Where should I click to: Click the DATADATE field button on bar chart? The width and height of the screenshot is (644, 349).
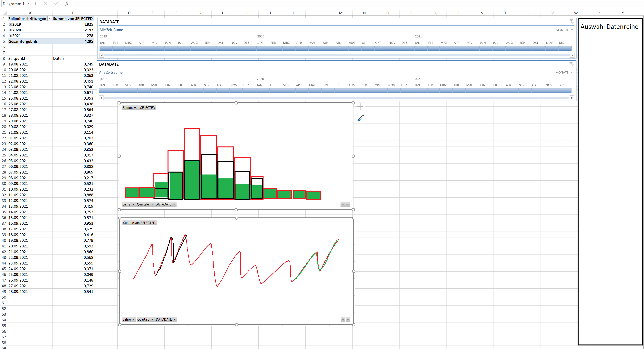pos(165,204)
